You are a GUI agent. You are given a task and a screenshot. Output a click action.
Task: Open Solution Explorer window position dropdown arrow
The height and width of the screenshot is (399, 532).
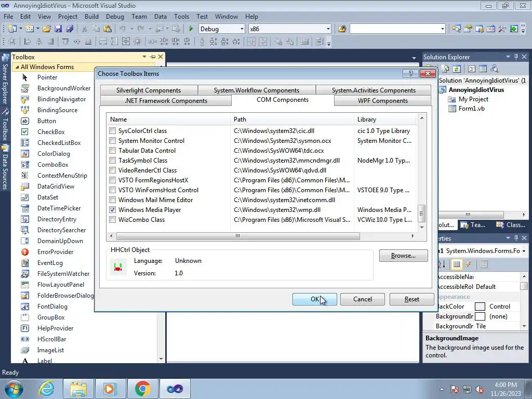click(x=508, y=57)
